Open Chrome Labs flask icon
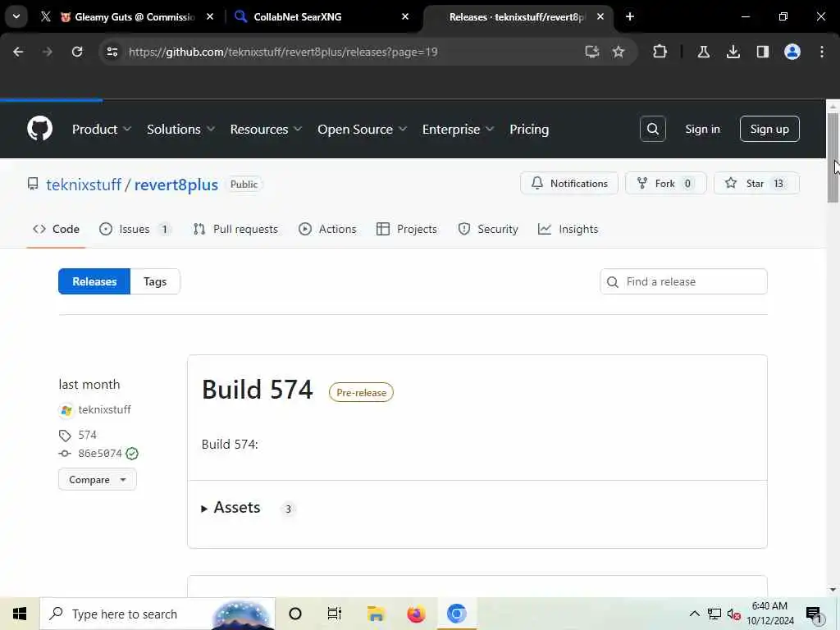Screen dimensions: 840x630 pos(703,52)
